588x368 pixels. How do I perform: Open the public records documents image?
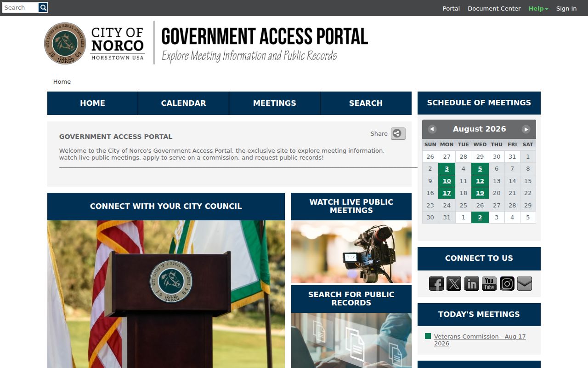(351, 340)
